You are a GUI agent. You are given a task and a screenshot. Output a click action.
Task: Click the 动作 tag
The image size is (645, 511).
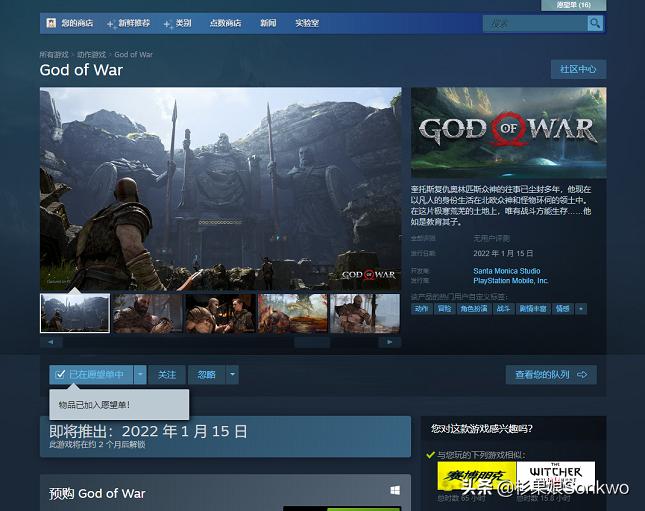click(422, 309)
